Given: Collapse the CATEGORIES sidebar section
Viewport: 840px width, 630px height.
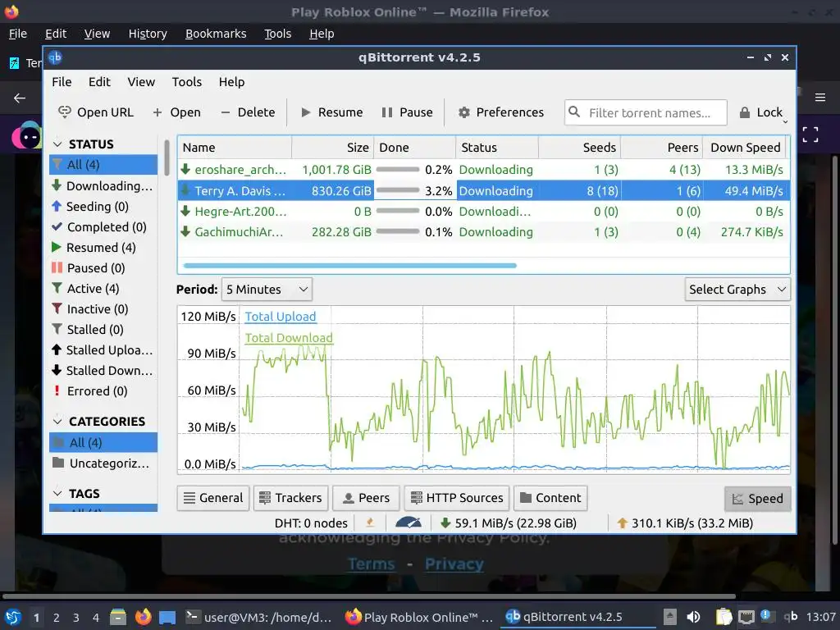Looking at the screenshot, I should point(57,422).
